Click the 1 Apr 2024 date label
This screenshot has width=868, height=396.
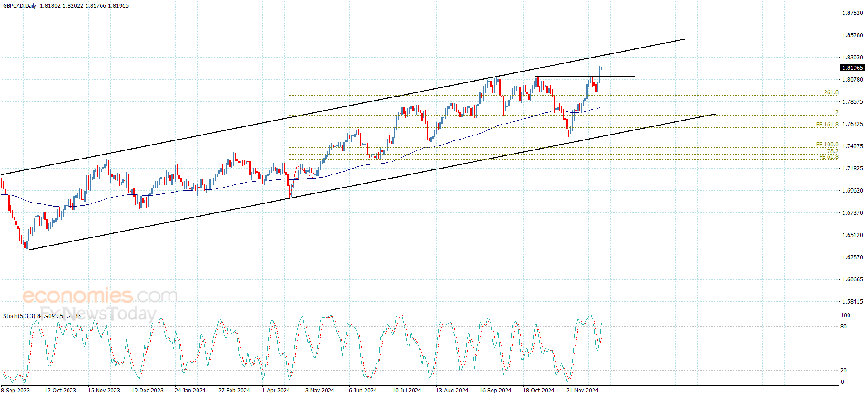tap(276, 391)
